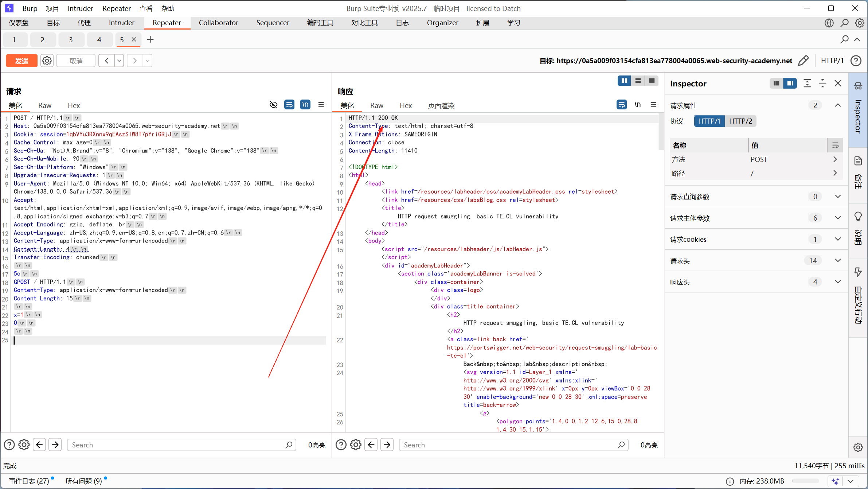Switch response view to Hex
Viewport: 868px width, 489px height.
(406, 105)
